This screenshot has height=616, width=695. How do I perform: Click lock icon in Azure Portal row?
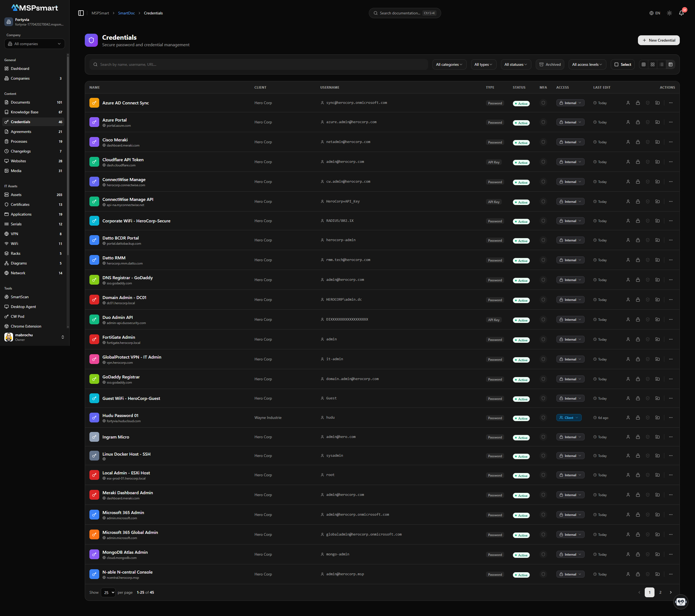(638, 122)
